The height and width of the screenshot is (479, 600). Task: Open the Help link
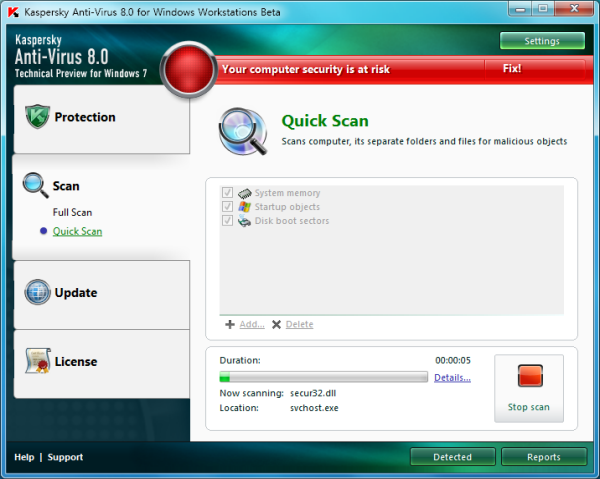coord(24,457)
